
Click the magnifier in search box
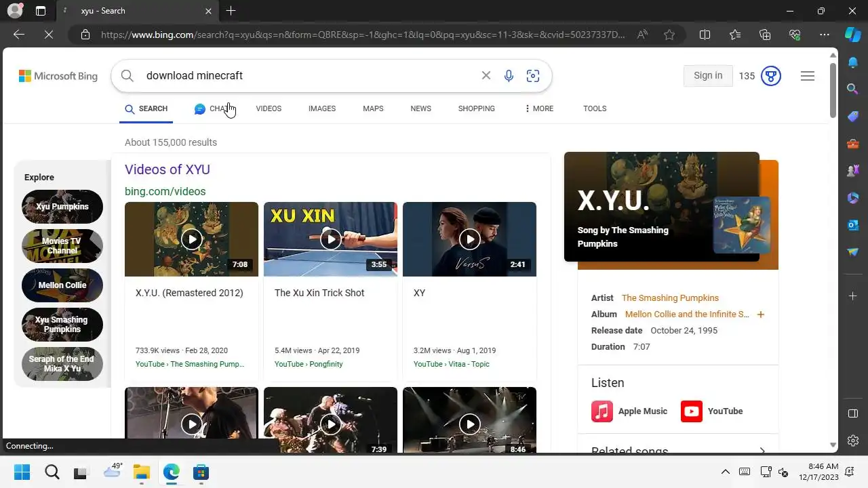click(x=127, y=75)
